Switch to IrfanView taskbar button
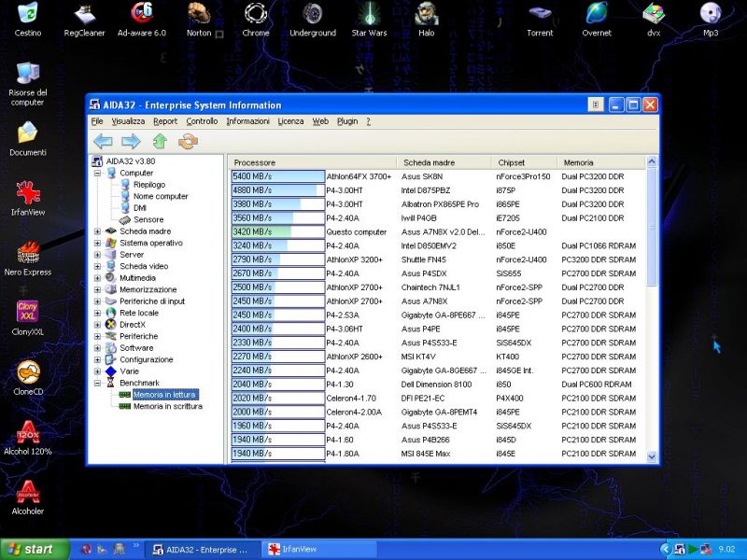Image resolution: width=747 pixels, height=560 pixels. (x=318, y=550)
